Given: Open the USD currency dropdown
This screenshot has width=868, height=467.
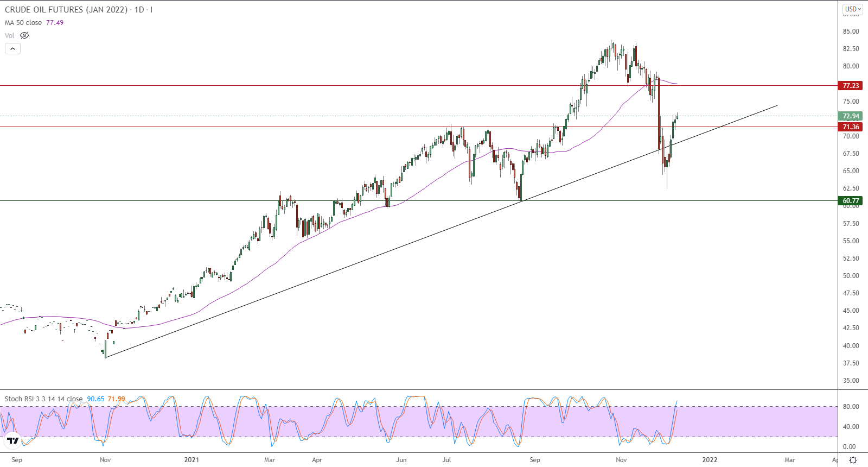Looking at the screenshot, I should tap(853, 9).
